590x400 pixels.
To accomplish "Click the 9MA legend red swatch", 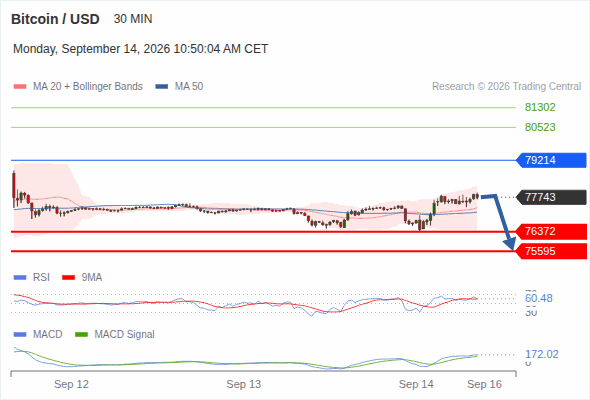I will click(68, 278).
